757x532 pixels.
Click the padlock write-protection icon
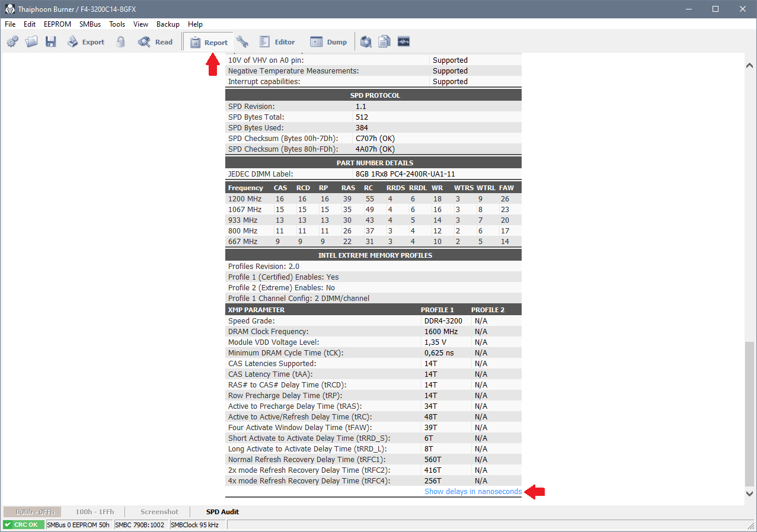coord(121,42)
